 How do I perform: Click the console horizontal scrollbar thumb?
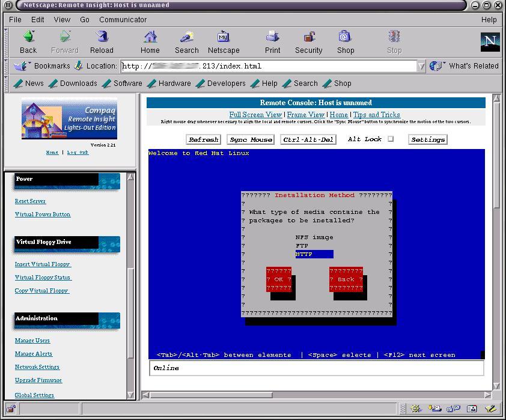[210, 395]
